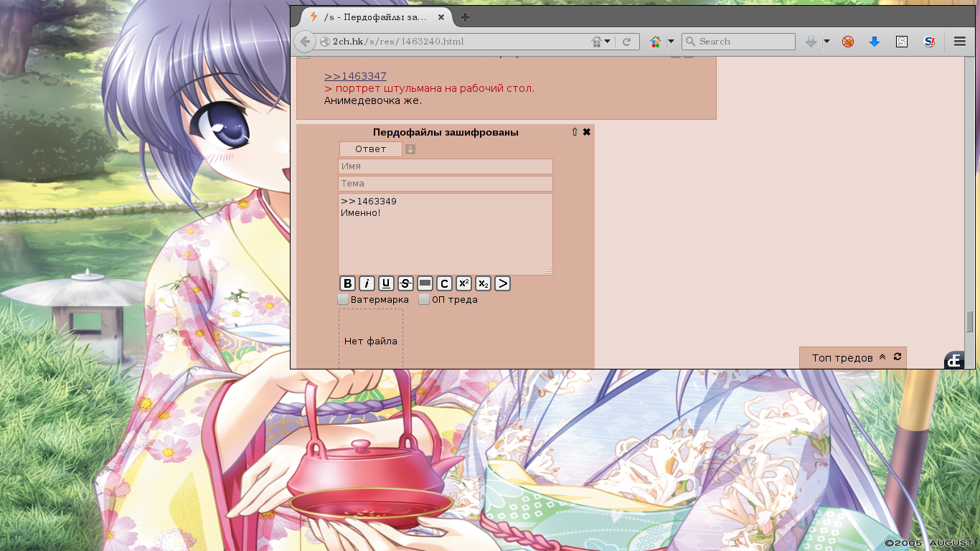Apply bold formatting with the B button
This screenshot has width=980, height=551.
(x=347, y=283)
